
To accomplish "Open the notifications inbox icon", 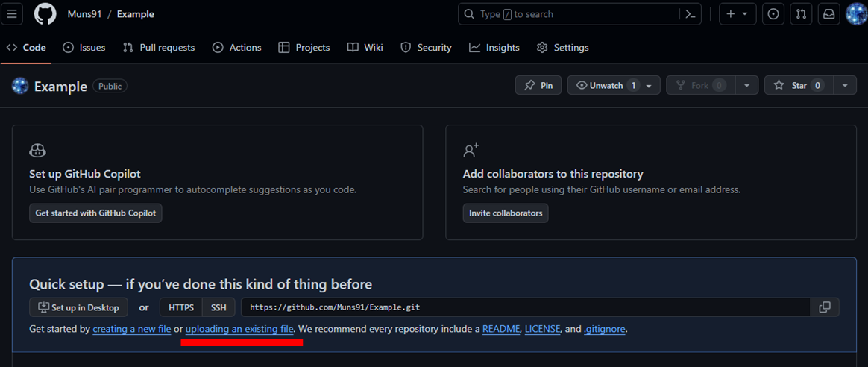I will pyautogui.click(x=829, y=14).
